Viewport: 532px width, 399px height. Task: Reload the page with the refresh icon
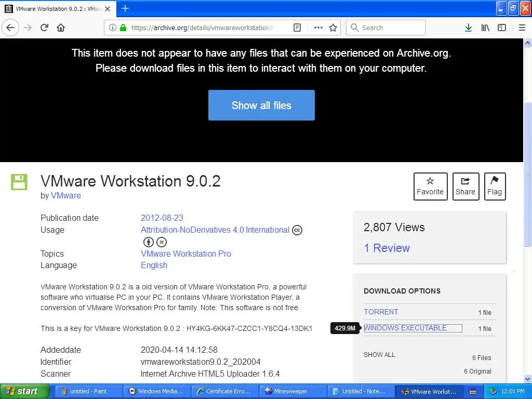click(x=45, y=28)
